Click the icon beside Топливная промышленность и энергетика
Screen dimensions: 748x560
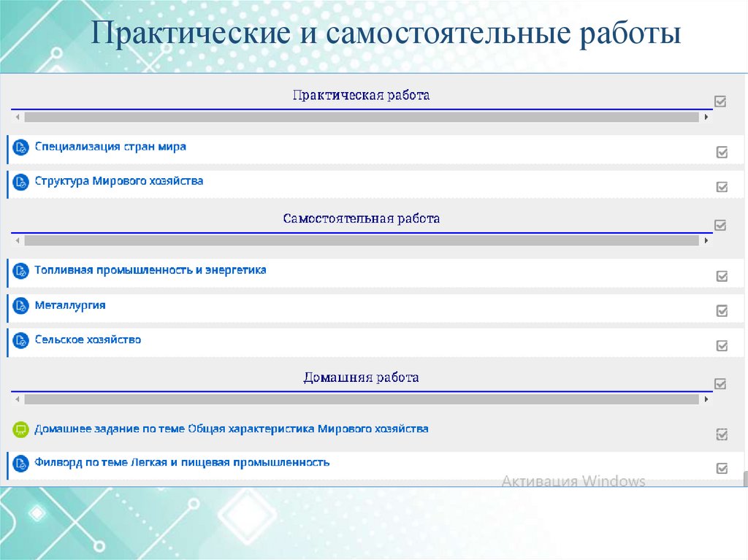click(x=20, y=271)
